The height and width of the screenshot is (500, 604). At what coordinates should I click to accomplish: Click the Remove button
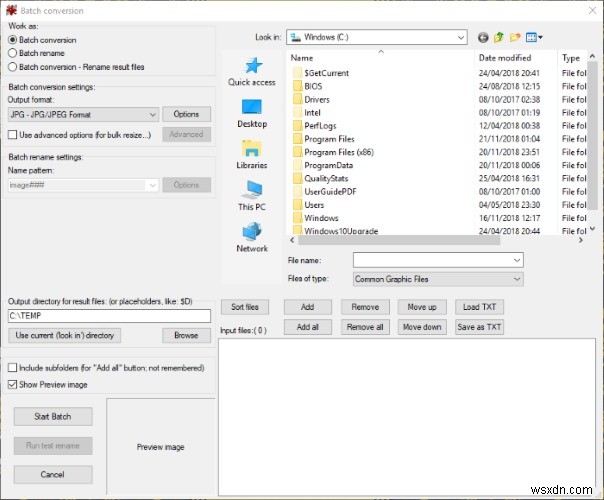(x=365, y=307)
